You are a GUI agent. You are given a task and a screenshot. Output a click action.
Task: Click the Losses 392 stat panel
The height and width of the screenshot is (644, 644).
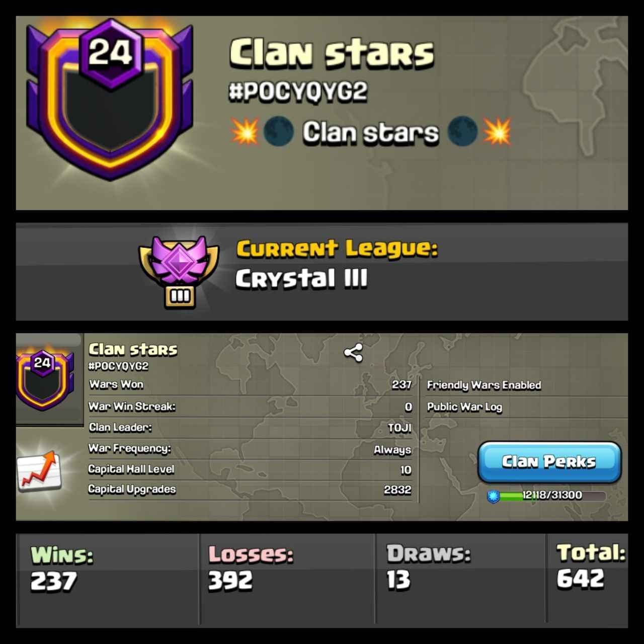pos(288,580)
